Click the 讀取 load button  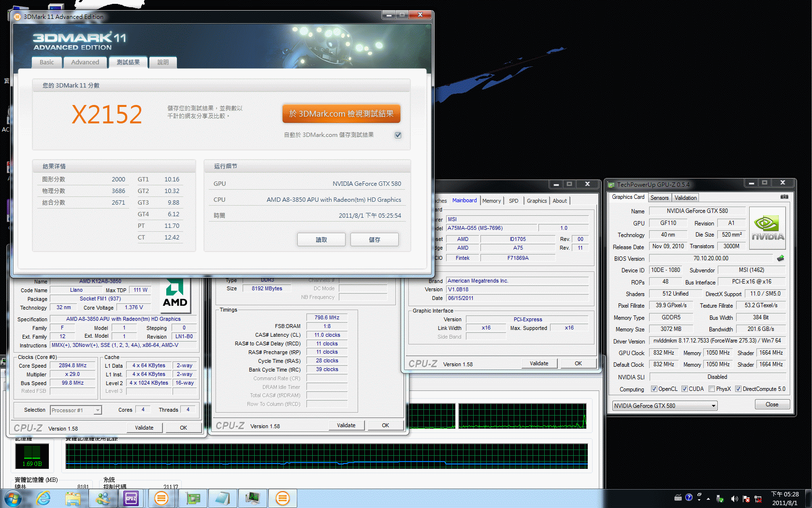[321, 239]
